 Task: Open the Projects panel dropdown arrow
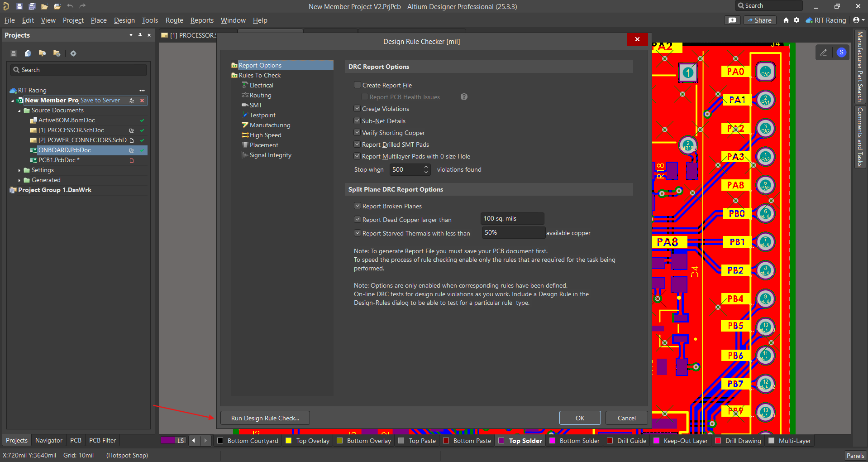131,35
